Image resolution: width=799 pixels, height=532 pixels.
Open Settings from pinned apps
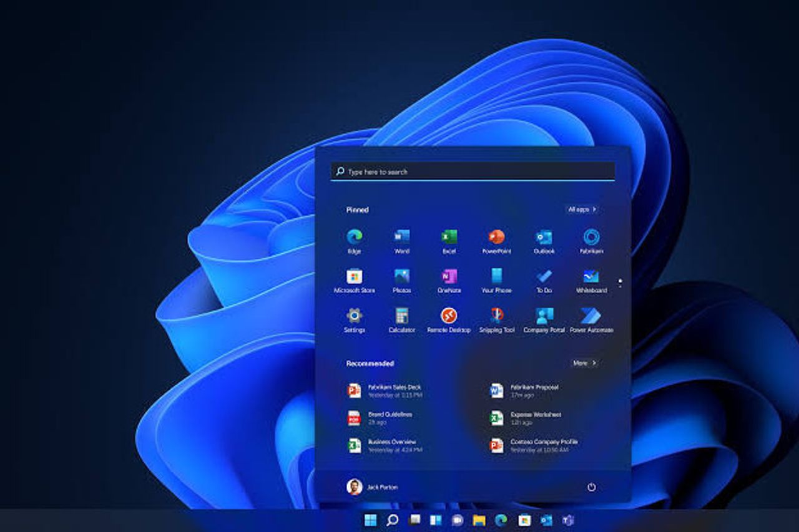point(355,320)
